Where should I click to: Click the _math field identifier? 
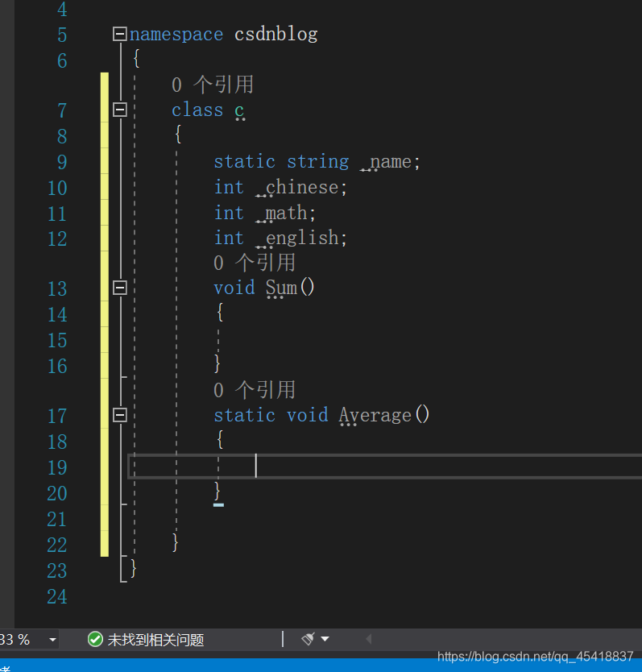[x=281, y=213]
